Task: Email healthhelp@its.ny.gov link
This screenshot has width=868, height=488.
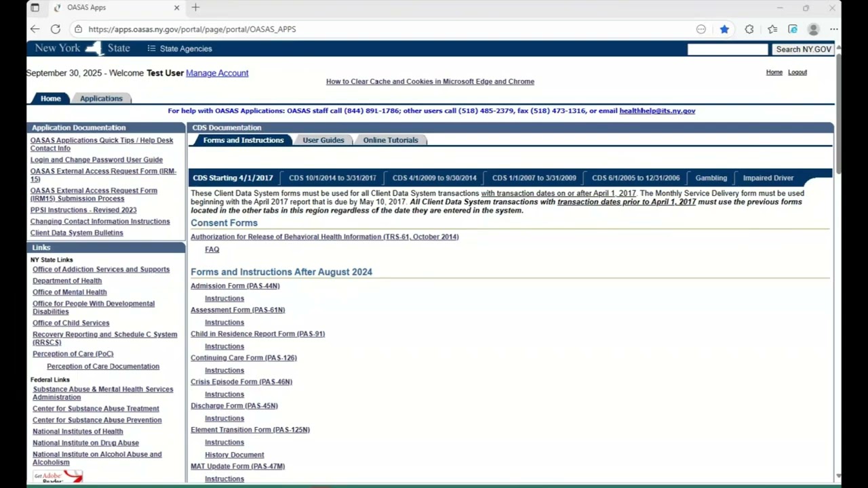Action: point(657,110)
